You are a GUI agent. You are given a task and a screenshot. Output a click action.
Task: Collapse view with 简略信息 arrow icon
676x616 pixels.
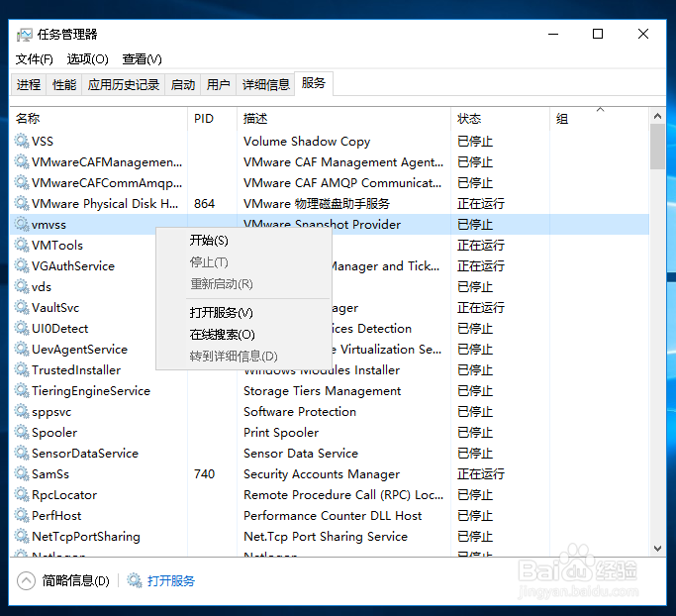point(26,580)
